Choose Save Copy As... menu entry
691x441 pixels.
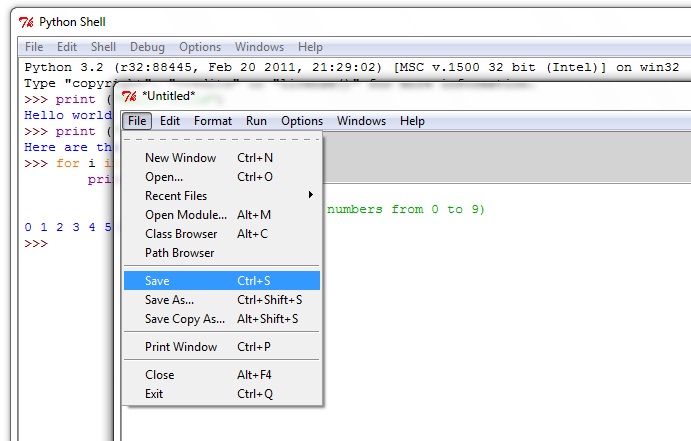click(x=222, y=319)
